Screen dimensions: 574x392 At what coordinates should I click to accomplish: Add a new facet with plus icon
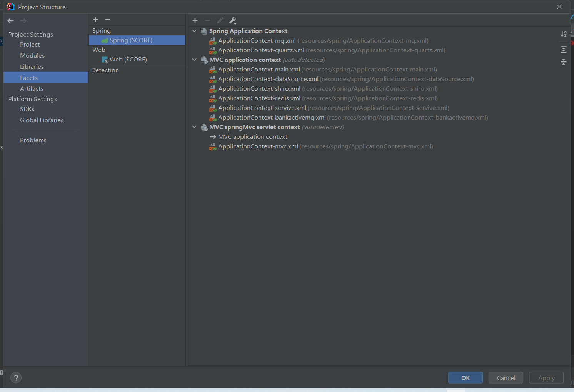click(95, 20)
